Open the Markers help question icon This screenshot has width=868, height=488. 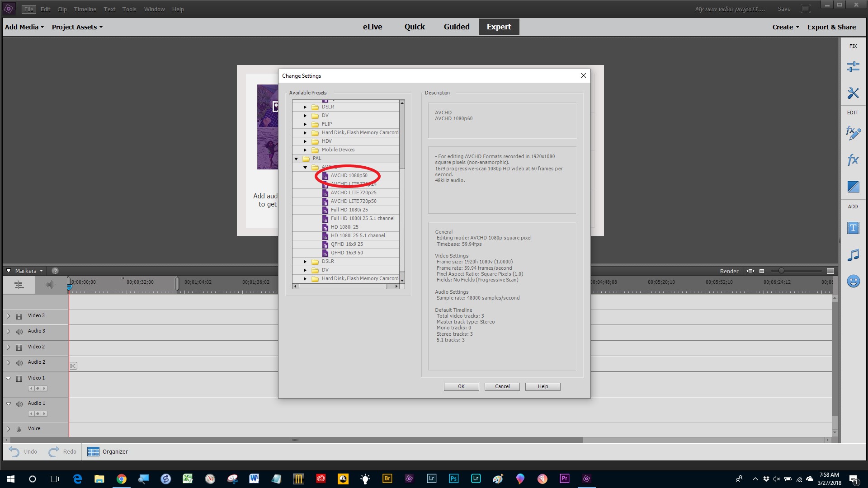[55, 271]
